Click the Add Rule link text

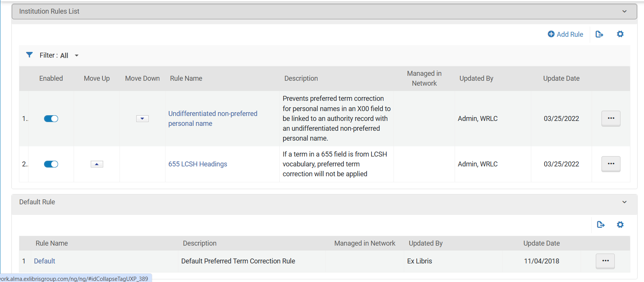[570, 34]
